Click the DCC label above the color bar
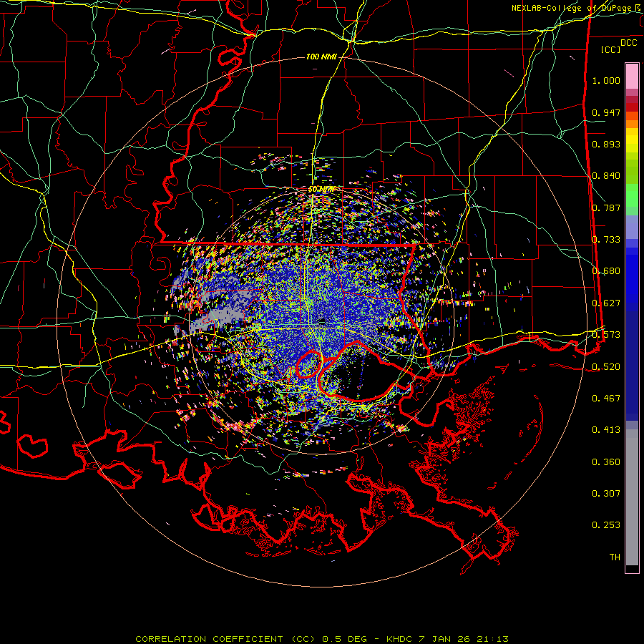644x644 pixels. coord(628,43)
